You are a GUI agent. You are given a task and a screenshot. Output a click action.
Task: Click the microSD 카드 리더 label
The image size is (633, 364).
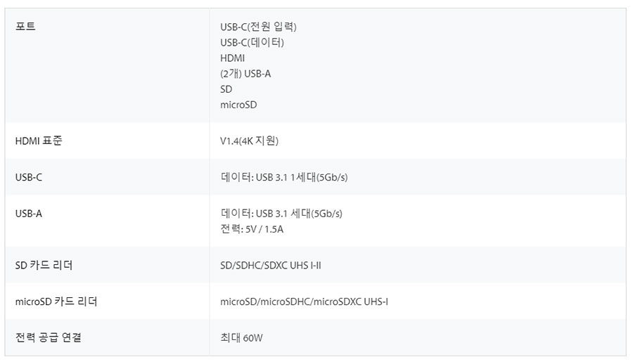[x=56, y=301]
